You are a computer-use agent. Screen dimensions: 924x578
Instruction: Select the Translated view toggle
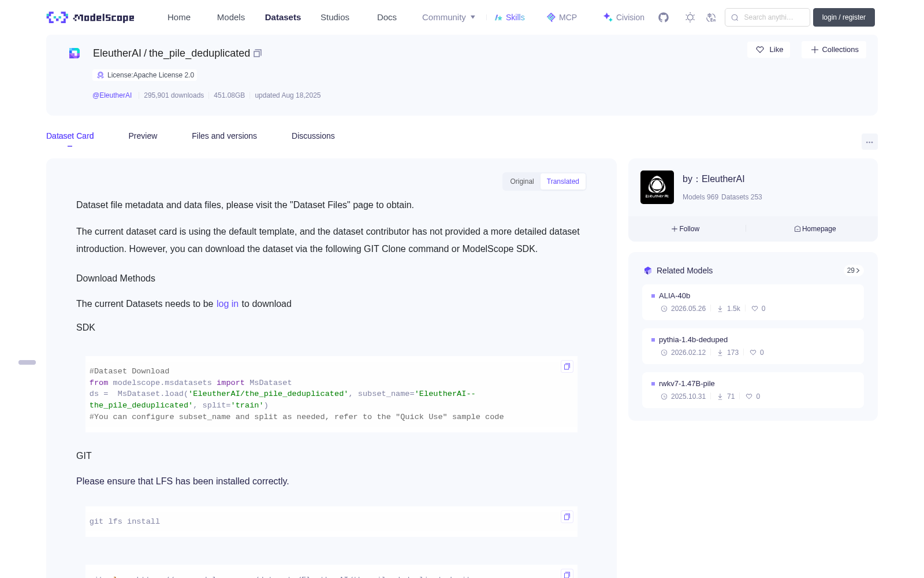pyautogui.click(x=563, y=181)
